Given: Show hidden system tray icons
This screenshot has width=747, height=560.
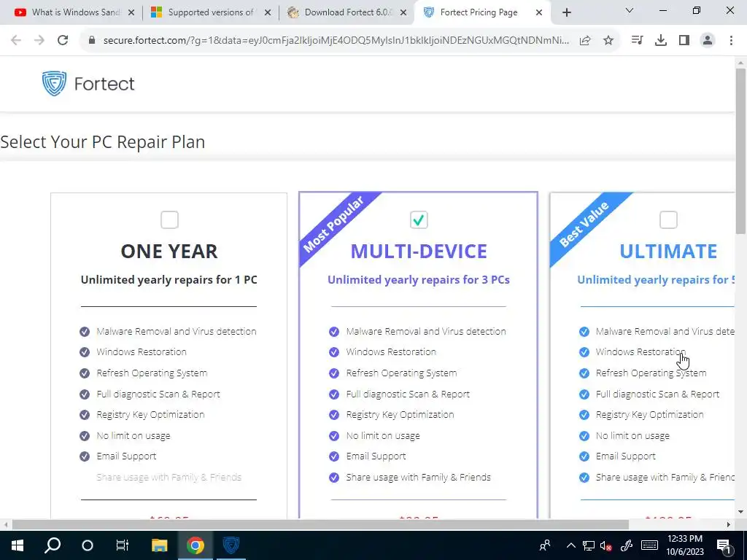Looking at the screenshot, I should point(570,545).
